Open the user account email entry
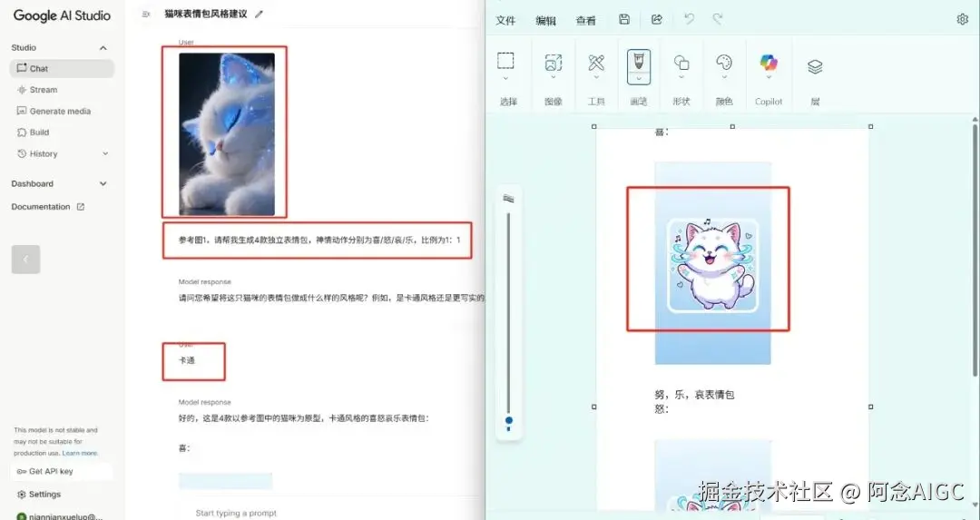This screenshot has width=980, height=520. pos(59,516)
